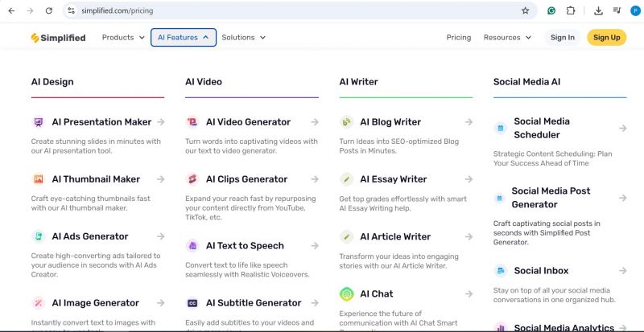Open AI Article Writer link
644x332 pixels.
point(395,237)
